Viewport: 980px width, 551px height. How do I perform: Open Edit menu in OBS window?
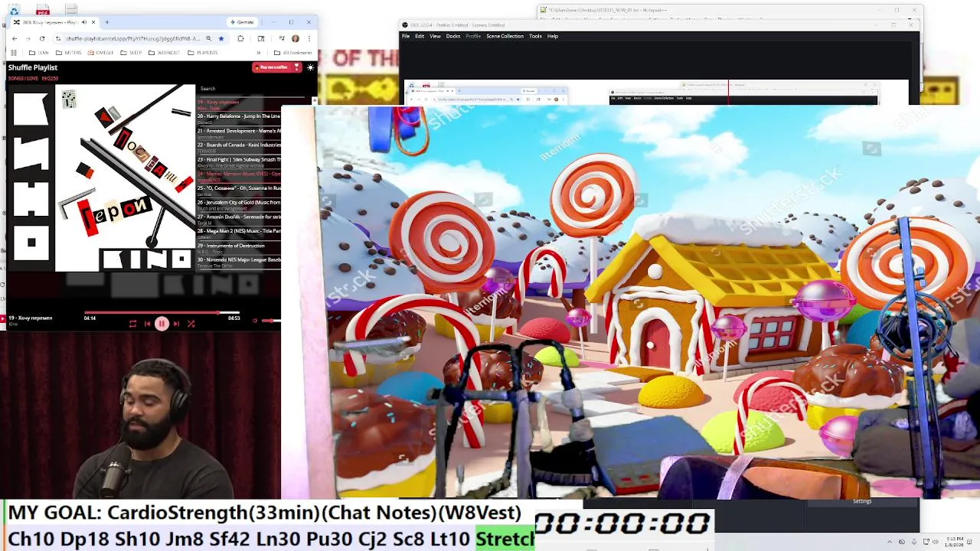point(420,36)
